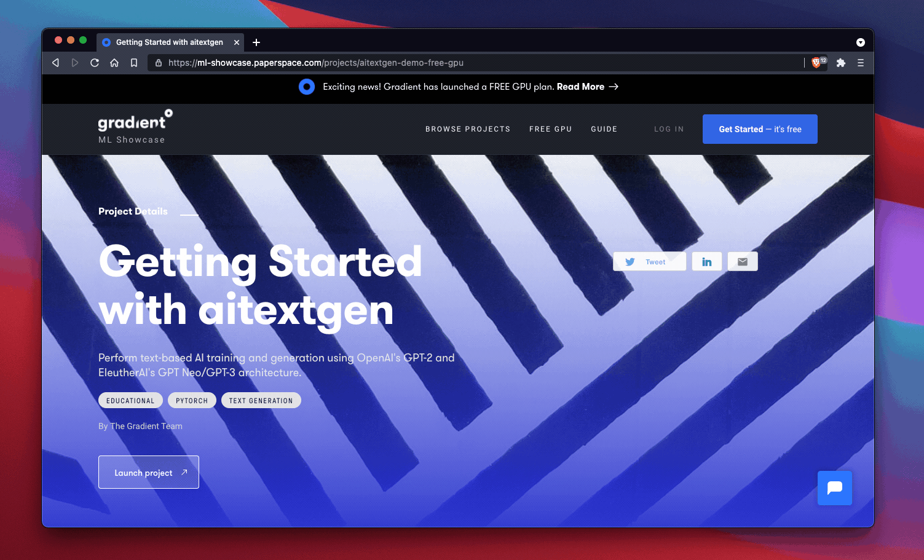Click By The Gradient Team text
Image resolution: width=924 pixels, height=560 pixels.
[x=140, y=426]
